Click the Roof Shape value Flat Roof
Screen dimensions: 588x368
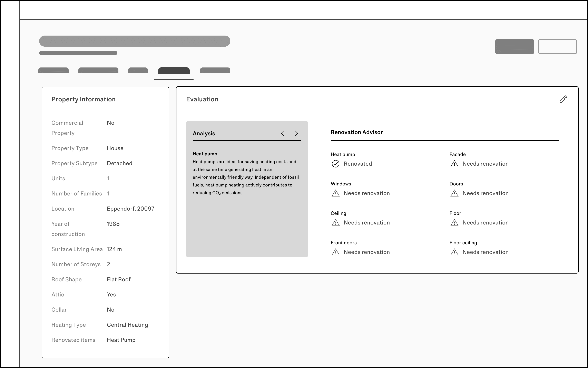coord(119,279)
